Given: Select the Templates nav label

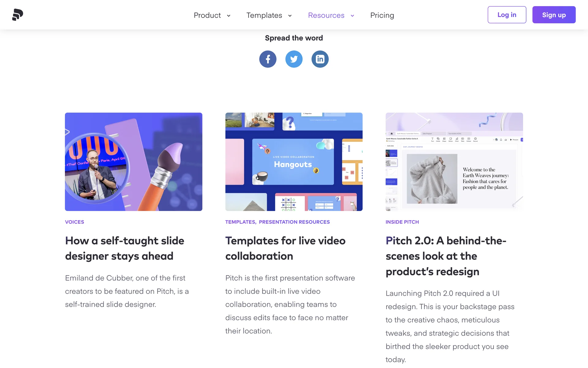Looking at the screenshot, I should 264,15.
